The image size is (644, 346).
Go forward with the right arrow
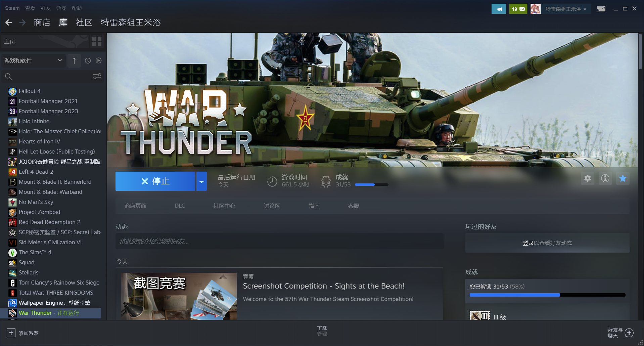(22, 23)
